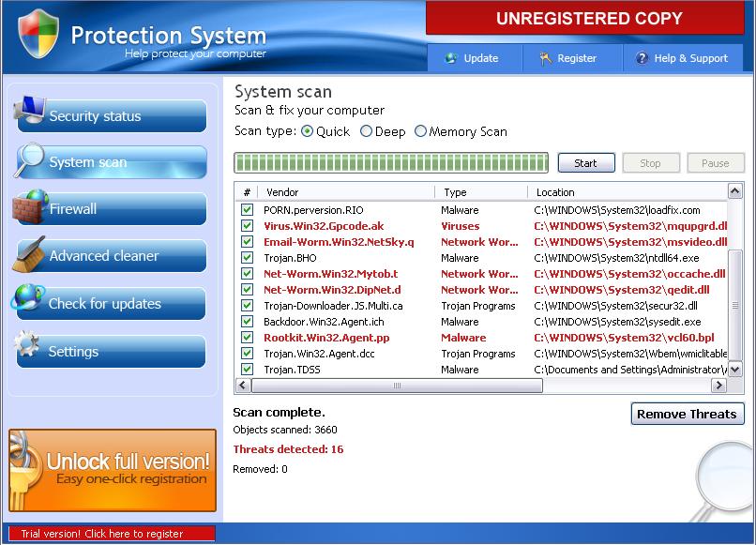Click the Stop scan button
The height and width of the screenshot is (545, 756).
click(x=651, y=163)
